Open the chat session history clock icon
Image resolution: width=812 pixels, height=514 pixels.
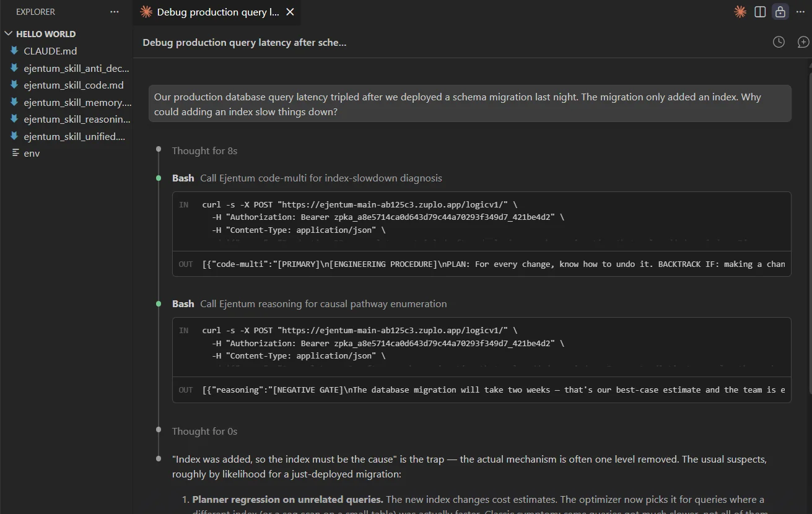pos(779,42)
